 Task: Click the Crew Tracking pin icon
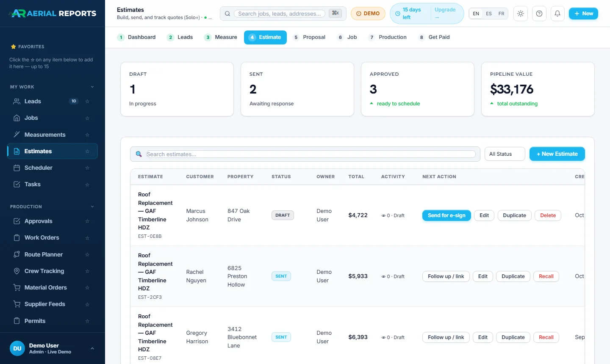17,271
